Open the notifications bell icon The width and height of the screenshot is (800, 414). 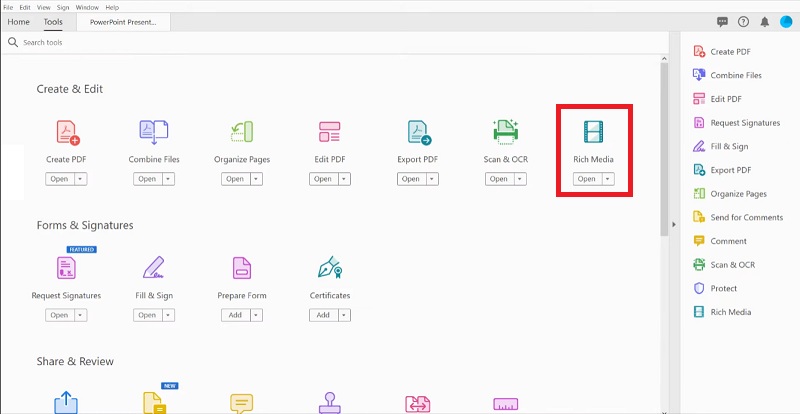point(764,22)
